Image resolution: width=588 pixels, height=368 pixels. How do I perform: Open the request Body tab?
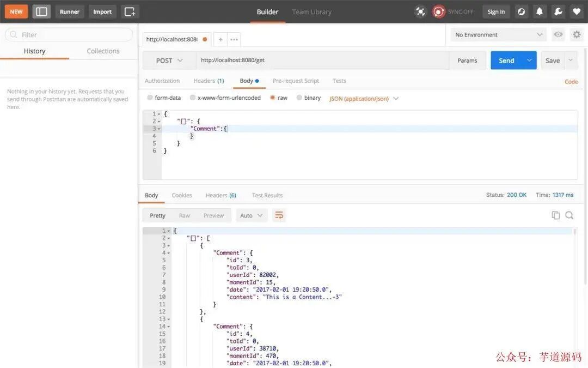(x=249, y=81)
